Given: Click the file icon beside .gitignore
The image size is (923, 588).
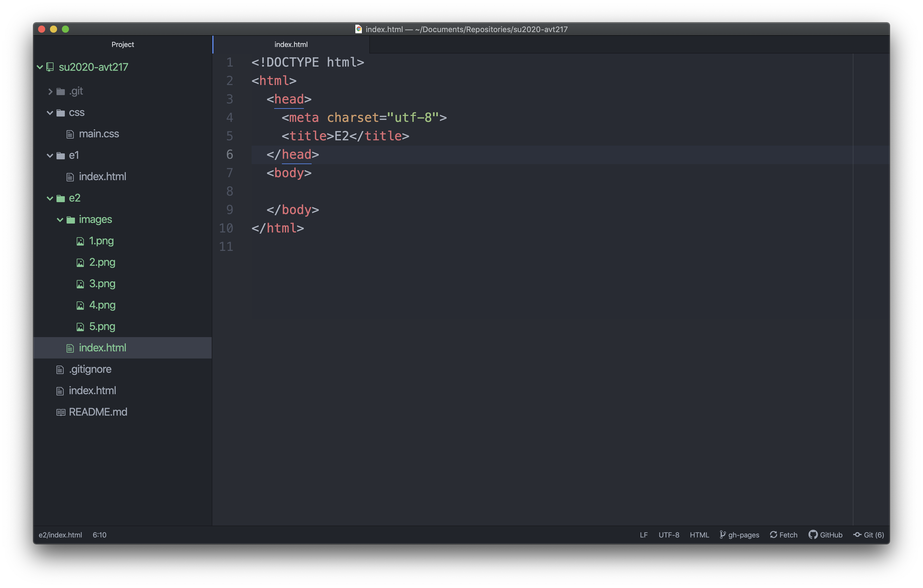Looking at the screenshot, I should tap(60, 370).
